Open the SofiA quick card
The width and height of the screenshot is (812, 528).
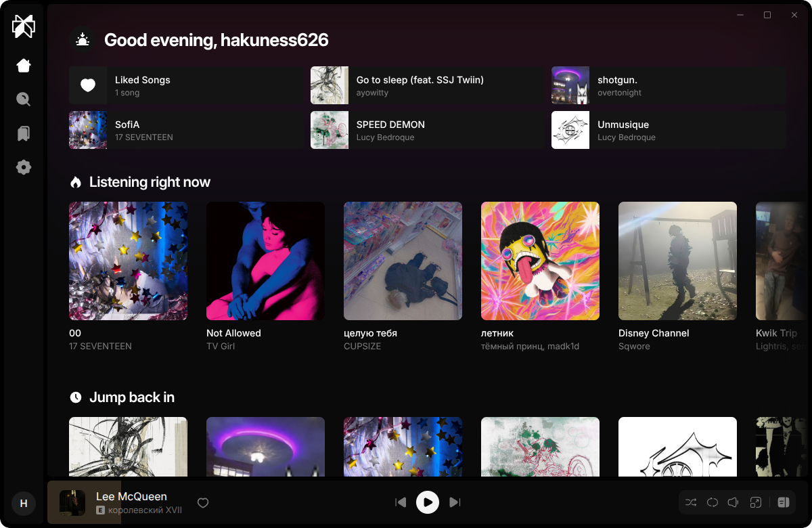coord(186,130)
